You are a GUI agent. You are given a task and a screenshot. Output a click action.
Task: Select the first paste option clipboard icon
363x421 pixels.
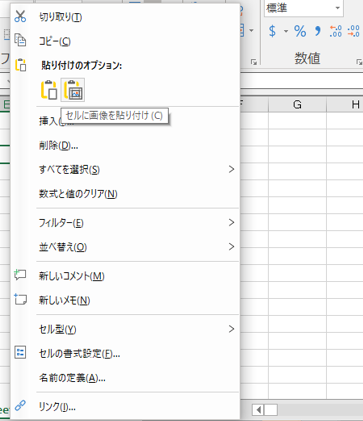[49, 90]
